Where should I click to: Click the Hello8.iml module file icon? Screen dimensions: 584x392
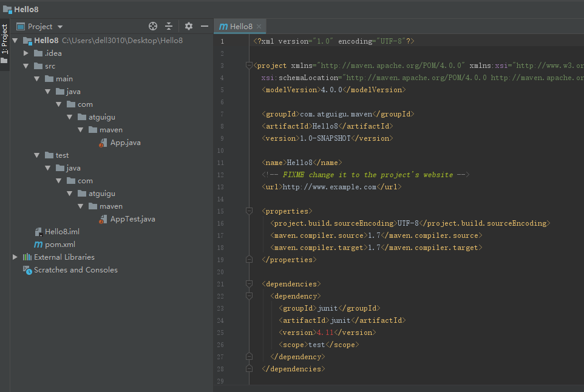(x=38, y=232)
